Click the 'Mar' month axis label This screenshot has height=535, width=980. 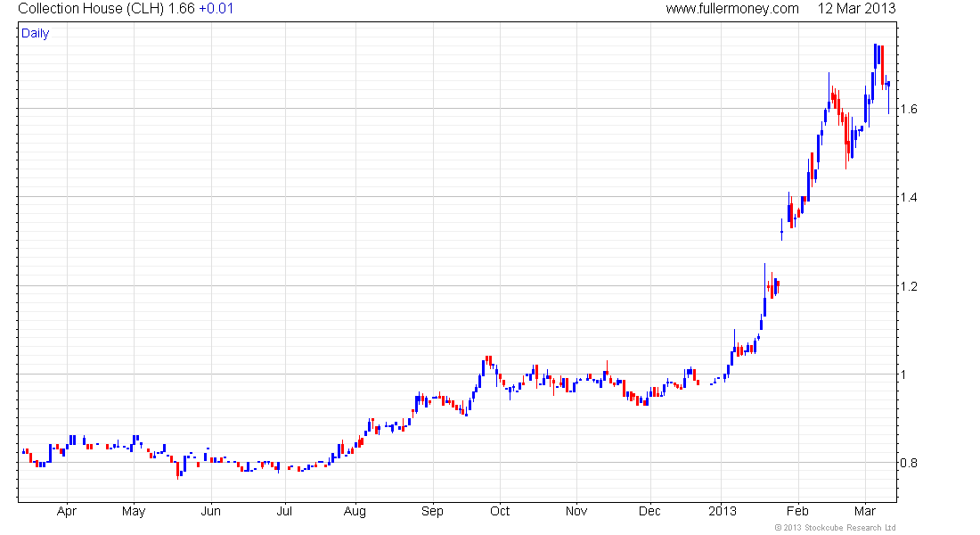(865, 511)
